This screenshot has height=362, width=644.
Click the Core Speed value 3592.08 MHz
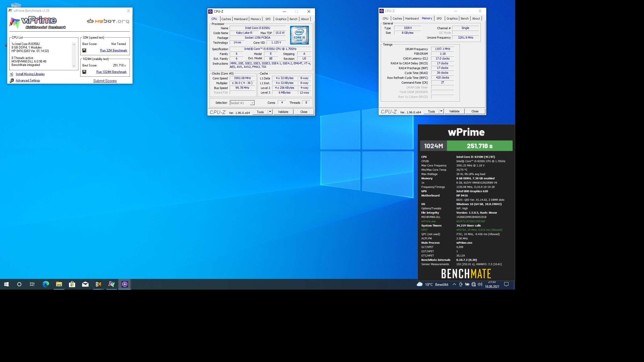[242, 78]
